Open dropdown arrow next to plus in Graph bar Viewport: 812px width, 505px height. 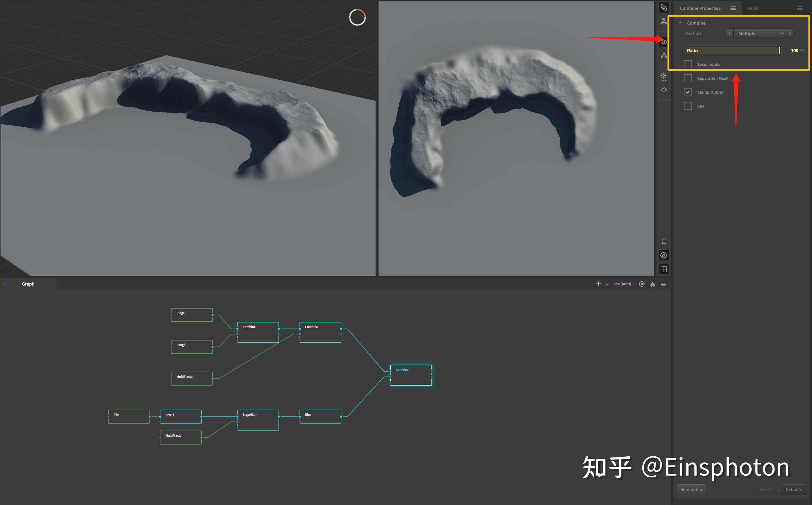[x=607, y=284]
